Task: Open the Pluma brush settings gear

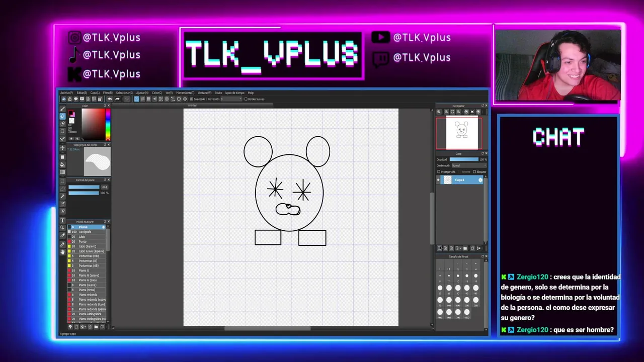Action: pos(104,227)
